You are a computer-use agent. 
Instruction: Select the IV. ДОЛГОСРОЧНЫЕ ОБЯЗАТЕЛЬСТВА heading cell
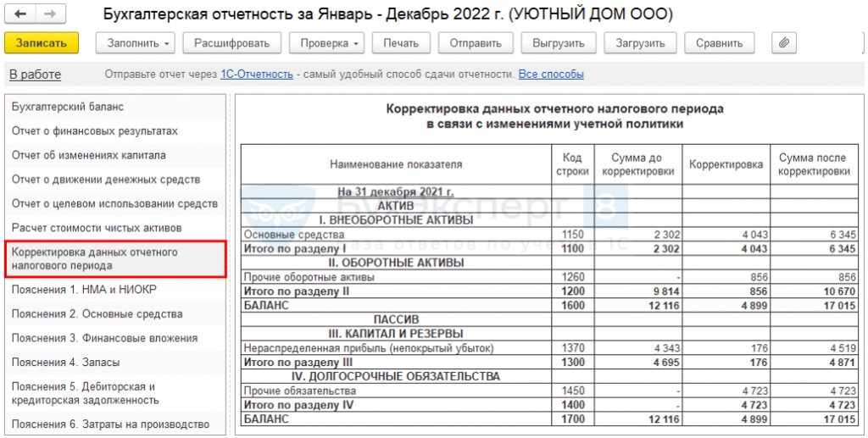[x=396, y=377]
